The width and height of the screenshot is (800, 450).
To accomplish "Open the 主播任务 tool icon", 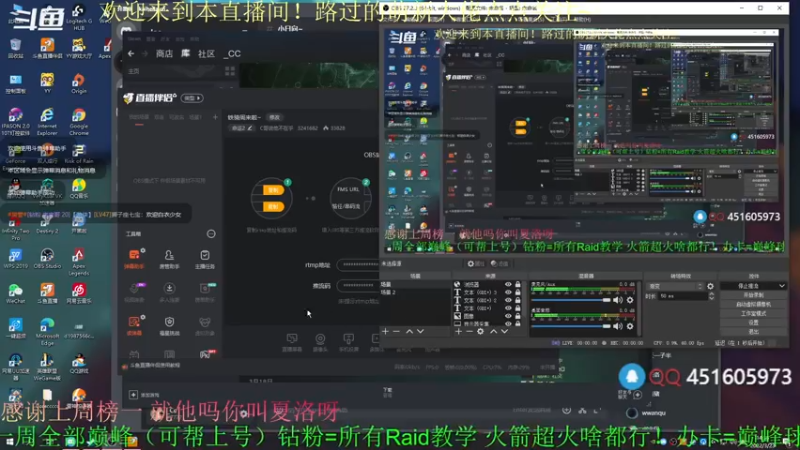I will coord(205,258).
